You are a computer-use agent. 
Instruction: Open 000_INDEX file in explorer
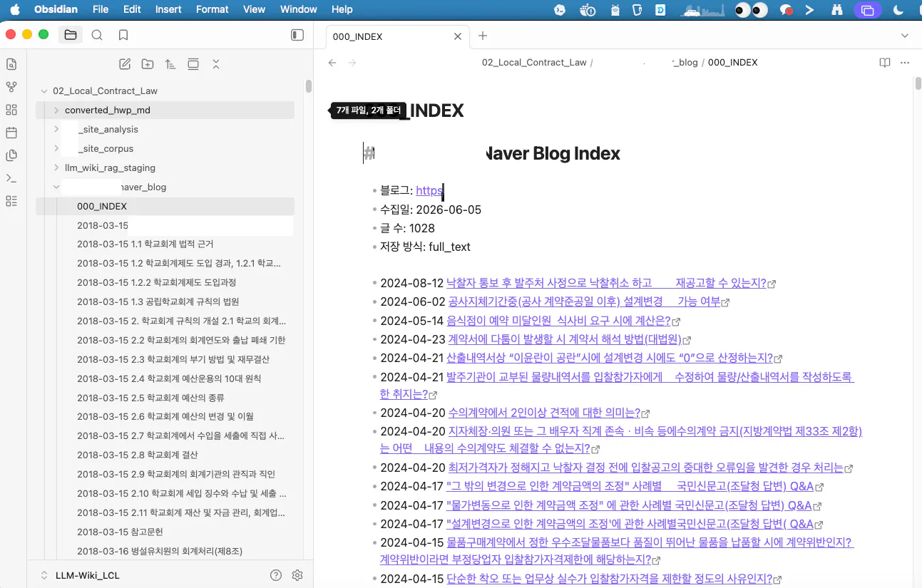165,207
